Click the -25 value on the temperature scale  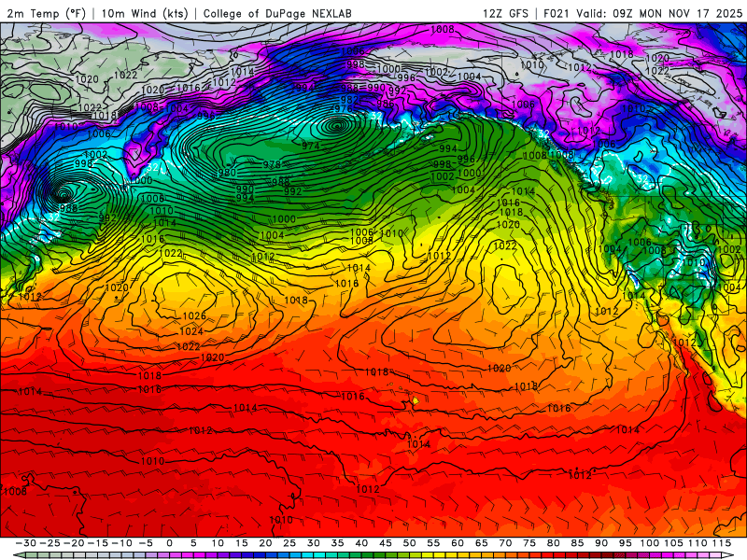click(50, 543)
